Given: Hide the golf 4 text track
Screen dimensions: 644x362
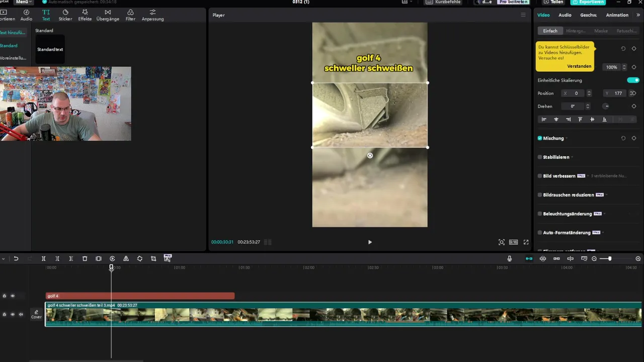Looking at the screenshot, I should 13,296.
